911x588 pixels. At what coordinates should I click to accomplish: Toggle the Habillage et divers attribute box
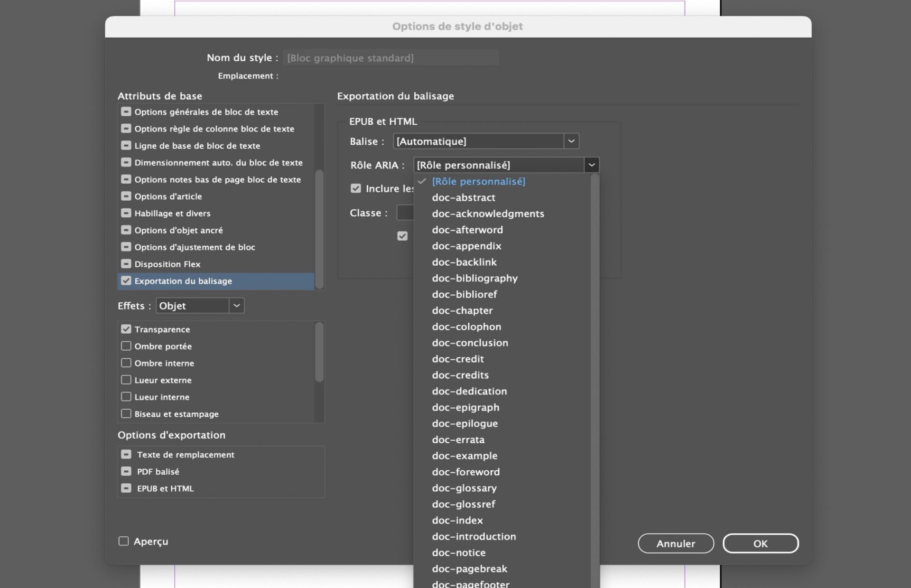(x=126, y=213)
